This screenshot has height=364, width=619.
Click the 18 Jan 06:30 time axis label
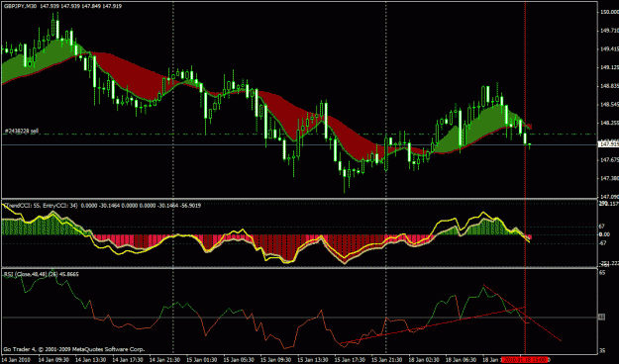click(462, 360)
